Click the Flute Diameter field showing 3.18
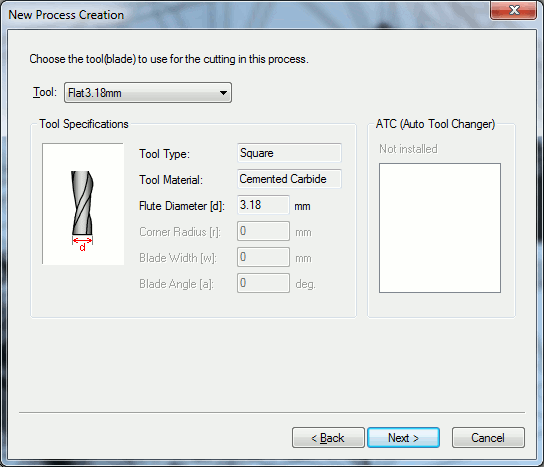This screenshot has height=467, width=544. coord(263,205)
